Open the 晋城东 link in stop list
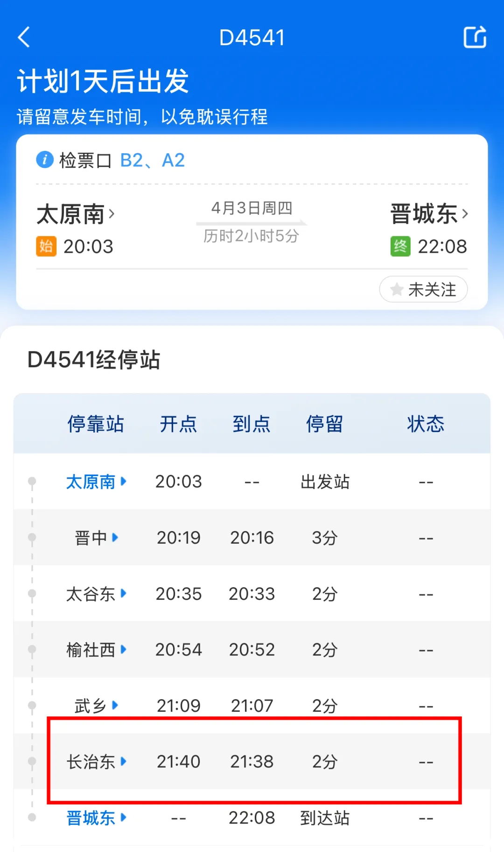Screen dimensions: 504x852 [96, 817]
